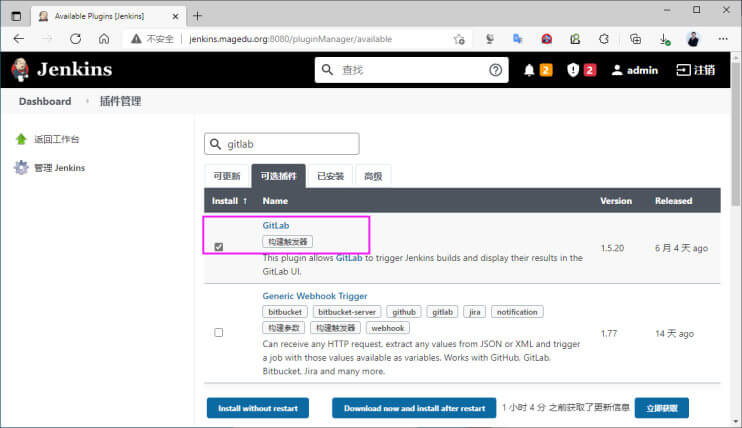The width and height of the screenshot is (742, 428).
Task: Click the bitbucket tag label
Action: click(285, 312)
